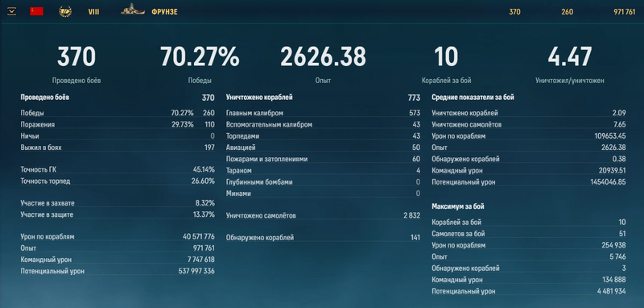Select the Самолетов за бой label

458,234
